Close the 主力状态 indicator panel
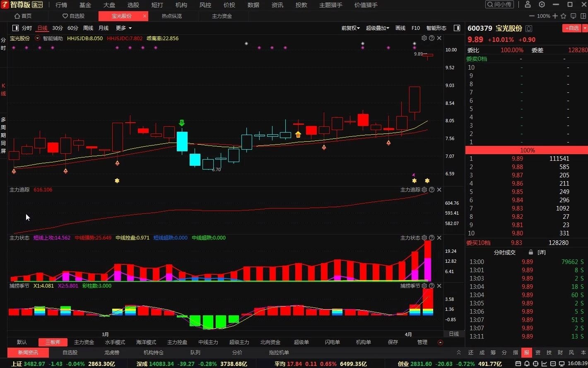 click(439, 238)
